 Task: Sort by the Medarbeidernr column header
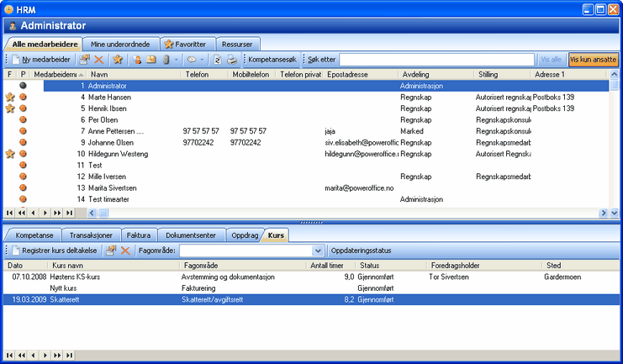click(x=58, y=74)
